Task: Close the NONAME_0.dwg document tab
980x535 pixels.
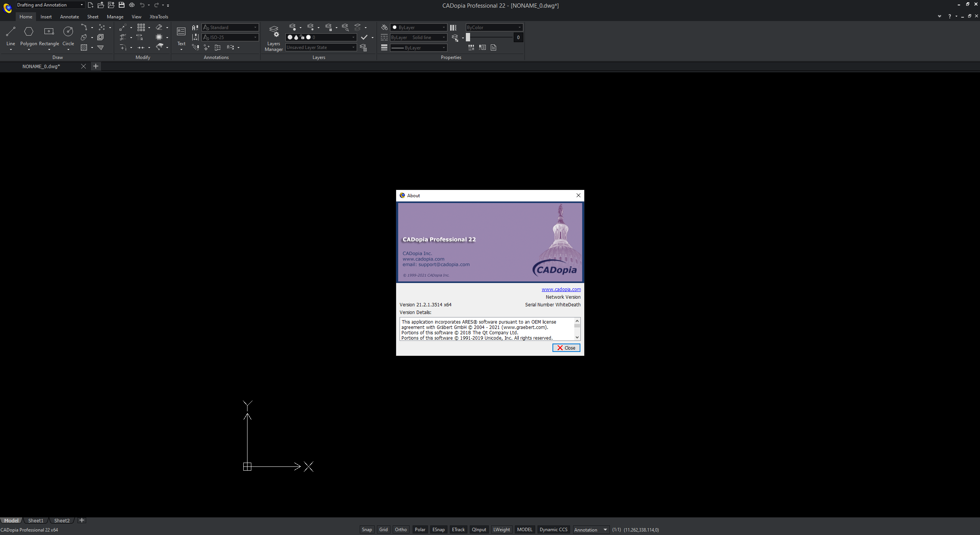Action: [83, 66]
